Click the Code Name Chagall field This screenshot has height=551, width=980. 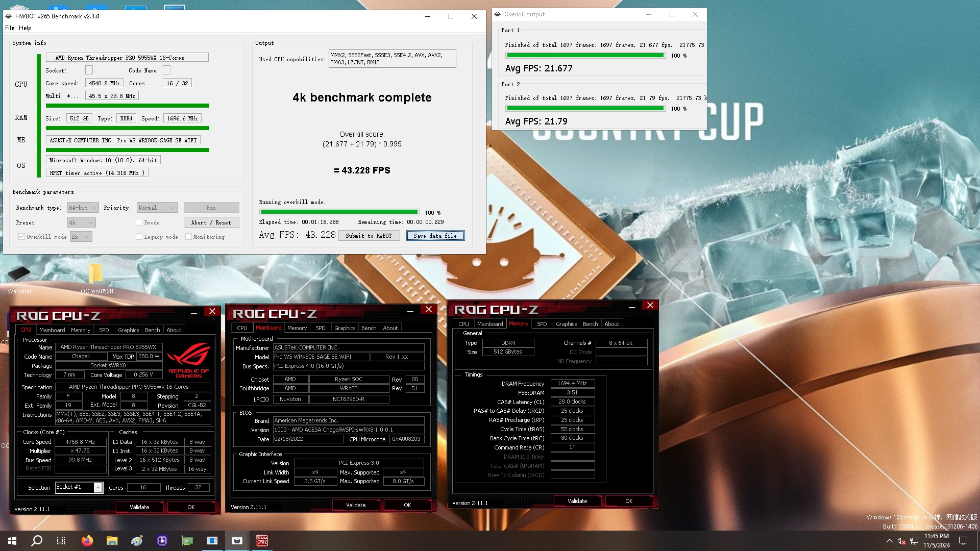point(81,357)
